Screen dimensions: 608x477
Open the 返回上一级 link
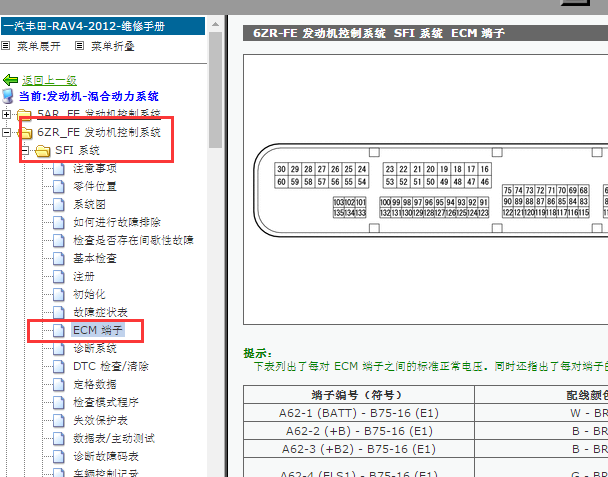[x=49, y=80]
